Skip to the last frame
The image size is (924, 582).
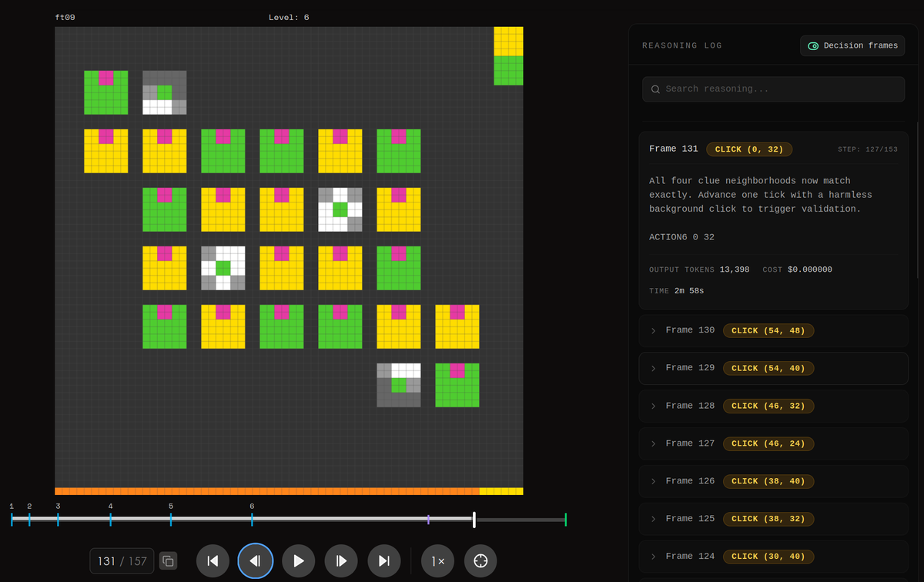[x=384, y=560]
